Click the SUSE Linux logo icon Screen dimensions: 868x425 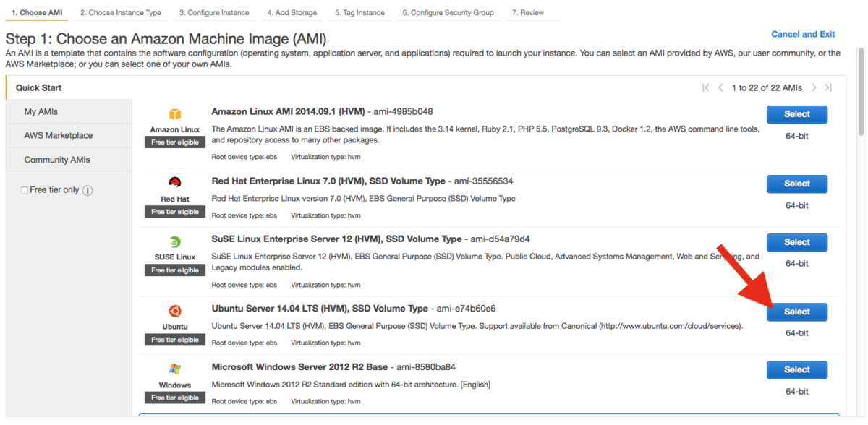coord(174,241)
